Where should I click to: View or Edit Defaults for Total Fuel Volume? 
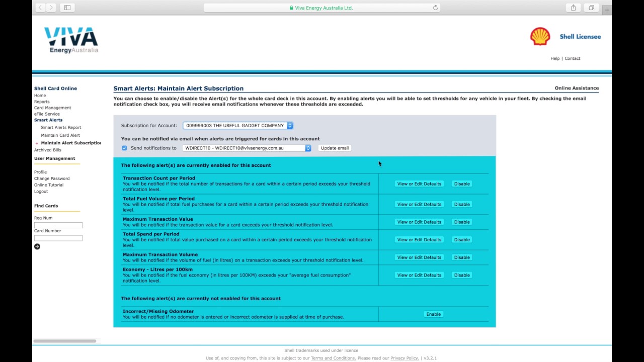[x=419, y=204]
